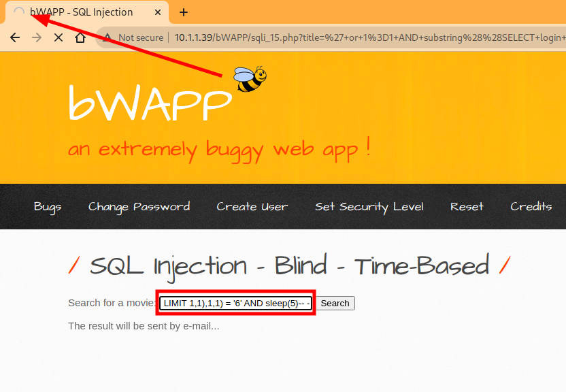The image size is (566, 392).
Task: Close the bWAPP - SQL Injection tab
Action: (x=158, y=12)
